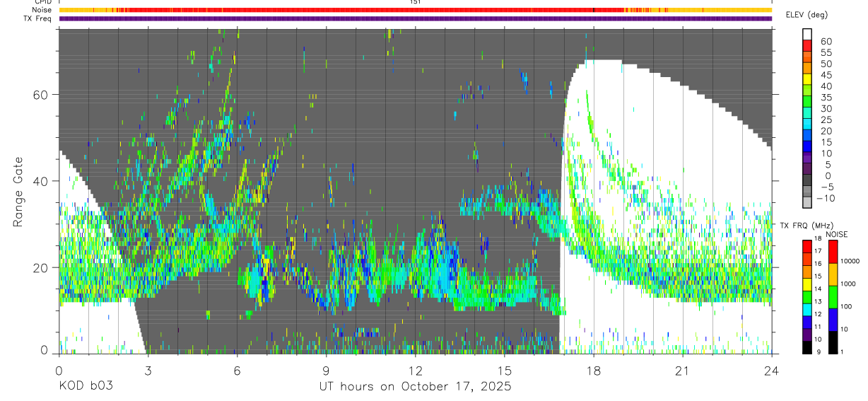This screenshot has height=401, width=868.
Task: Select the cyan TX FRQ segment between 12 and 13
Action: pos(807,308)
